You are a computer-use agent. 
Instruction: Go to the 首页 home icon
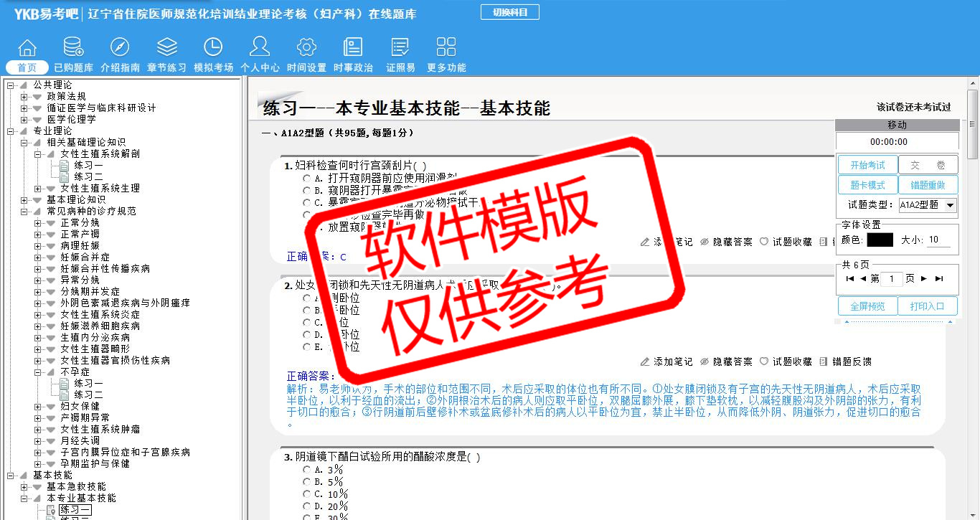27,47
